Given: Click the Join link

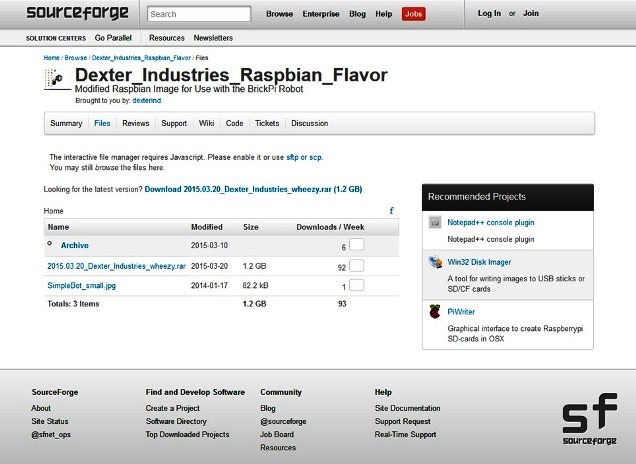Looking at the screenshot, I should click(531, 13).
